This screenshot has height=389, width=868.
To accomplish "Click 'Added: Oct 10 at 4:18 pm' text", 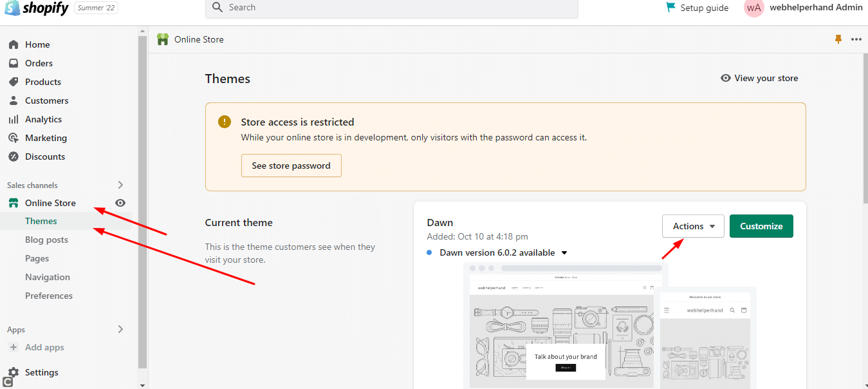I will coord(477,236).
